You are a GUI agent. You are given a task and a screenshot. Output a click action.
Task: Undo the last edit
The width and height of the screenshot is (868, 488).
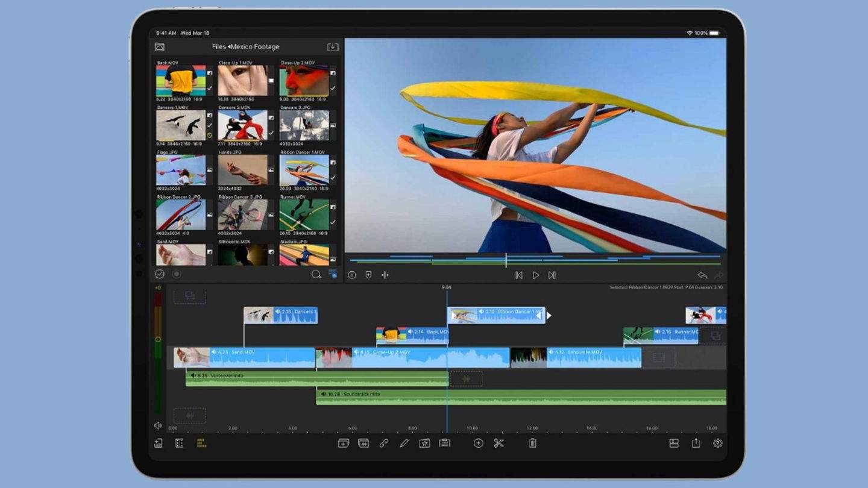click(x=702, y=275)
